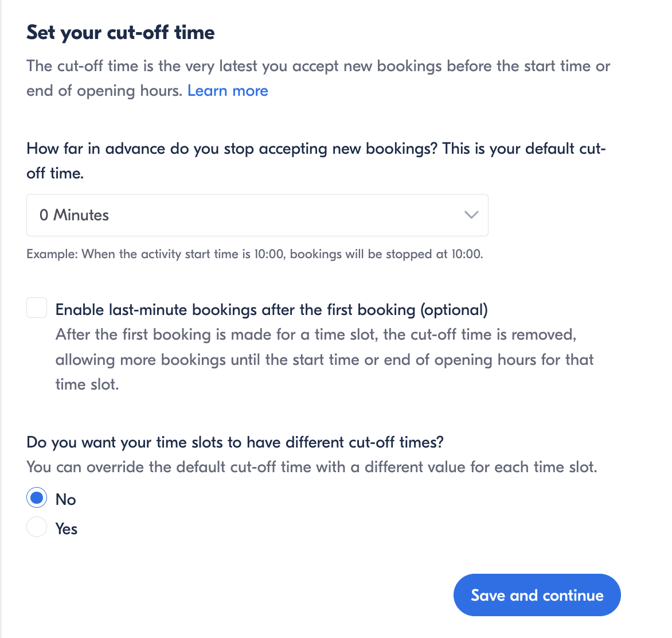Click the paragraph describing last-minute bookings after the first booking
The image size is (672, 638).
point(324,360)
